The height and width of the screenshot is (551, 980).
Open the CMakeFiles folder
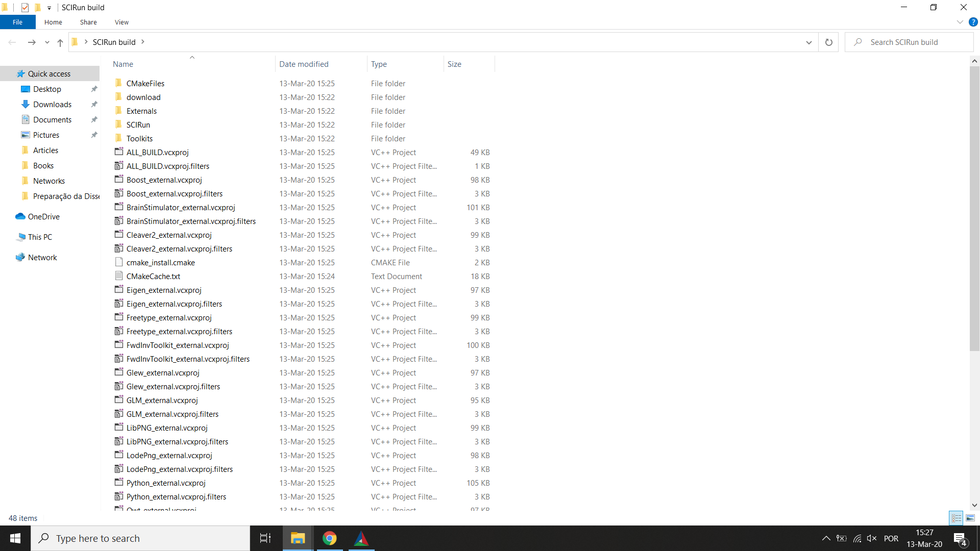145,84
